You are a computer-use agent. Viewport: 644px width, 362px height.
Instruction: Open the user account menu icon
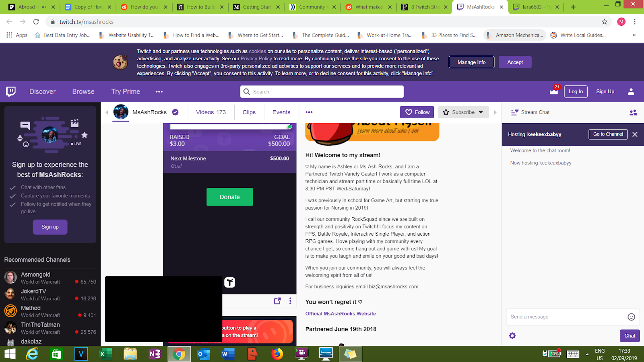point(631,92)
